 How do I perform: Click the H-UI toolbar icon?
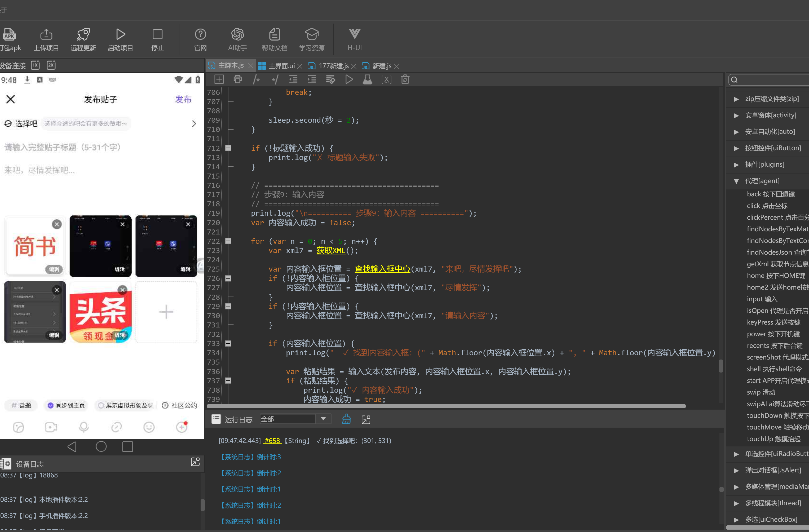(x=355, y=39)
